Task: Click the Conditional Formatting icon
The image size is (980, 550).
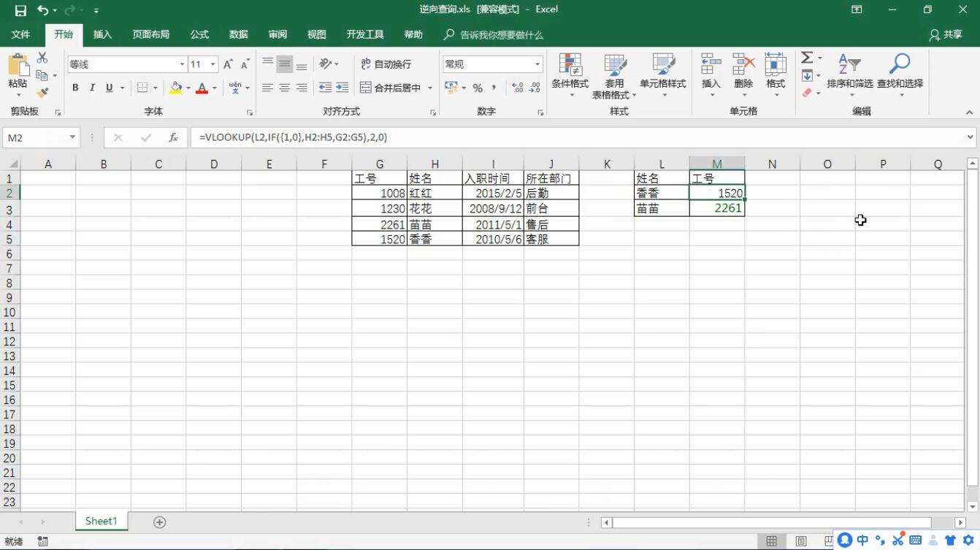Action: point(570,65)
